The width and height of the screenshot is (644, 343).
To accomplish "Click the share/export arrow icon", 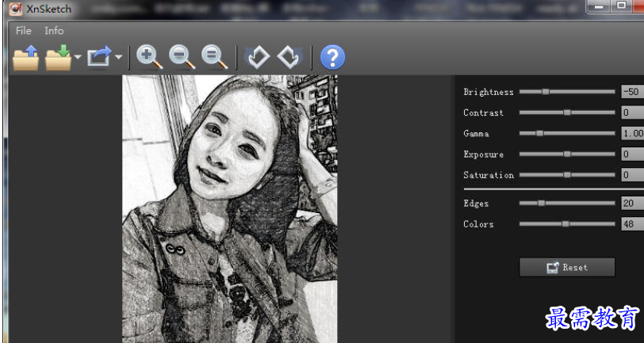I will 99,57.
